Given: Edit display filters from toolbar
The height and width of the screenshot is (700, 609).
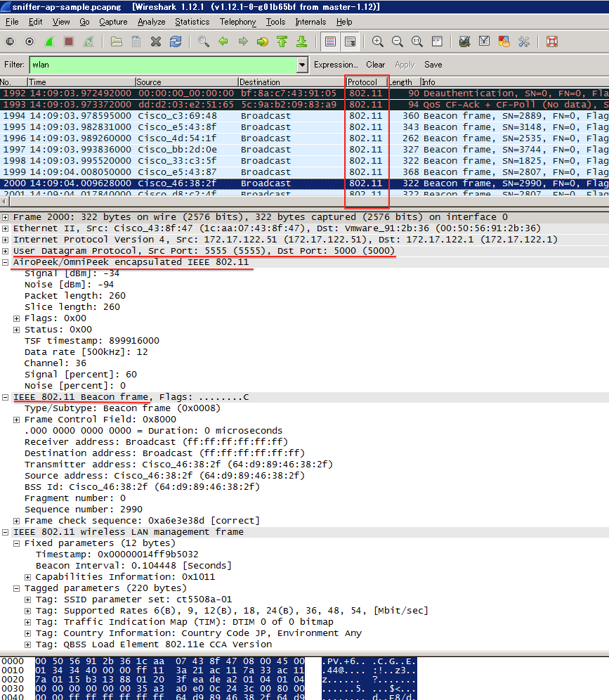Looking at the screenshot, I should 484,41.
